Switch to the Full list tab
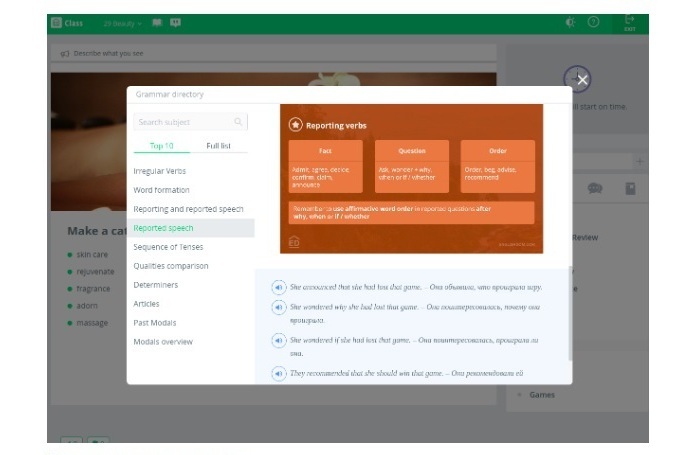Screen dimensions: 700x455 pos(218,146)
